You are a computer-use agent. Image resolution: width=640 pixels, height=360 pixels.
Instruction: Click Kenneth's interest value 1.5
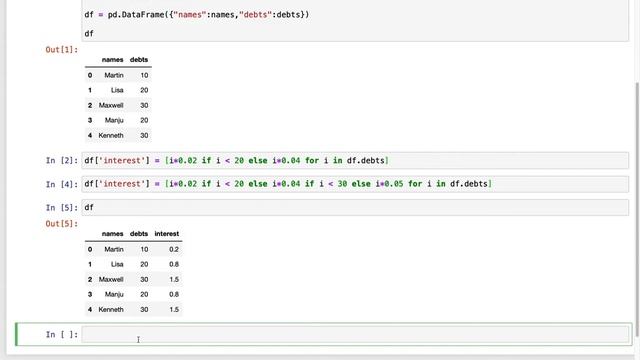[x=174, y=309]
